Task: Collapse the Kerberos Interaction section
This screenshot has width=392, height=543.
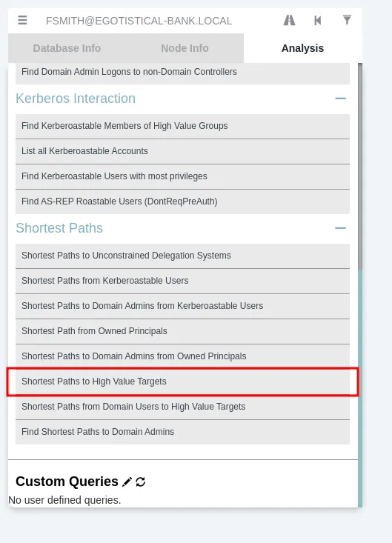Action: point(340,99)
